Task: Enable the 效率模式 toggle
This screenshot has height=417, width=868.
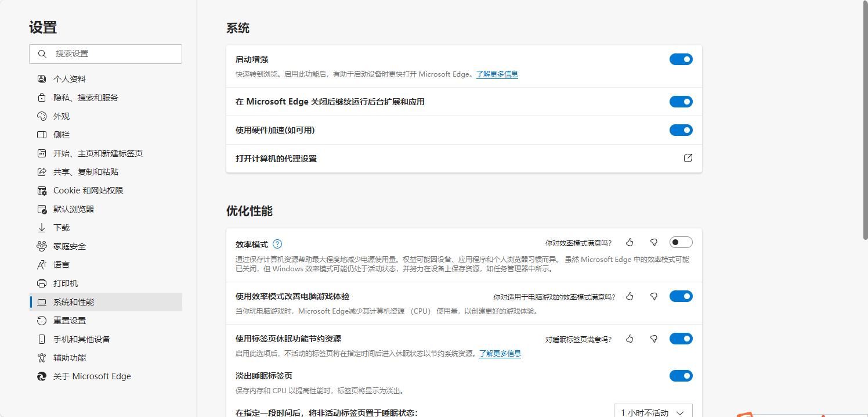Action: pos(681,242)
